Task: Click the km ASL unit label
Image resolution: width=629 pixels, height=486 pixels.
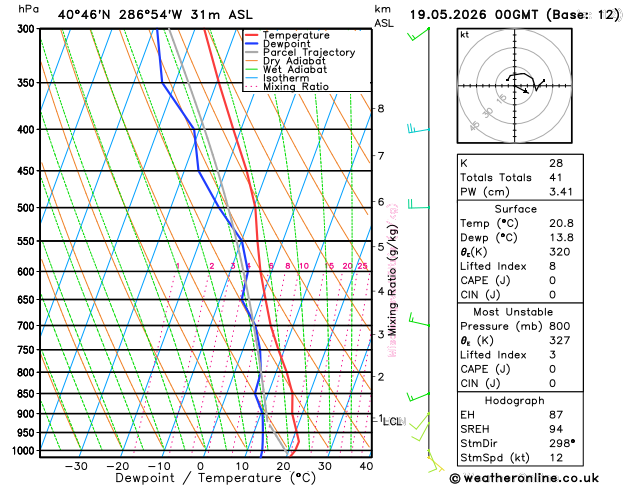Action: [384, 16]
